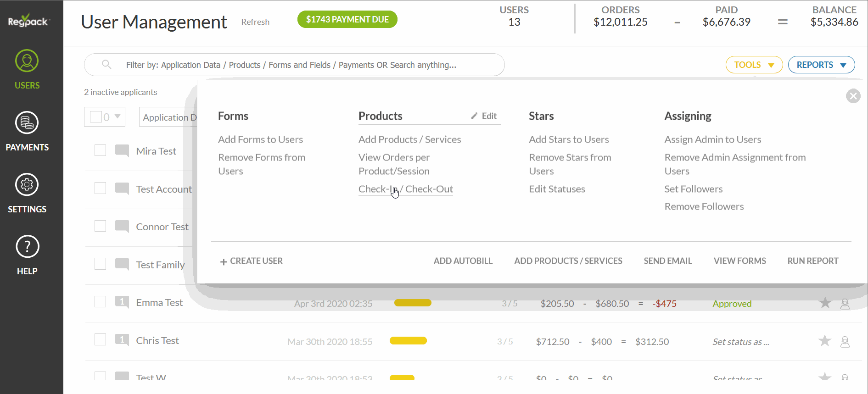The image size is (868, 394).
Task: Check the box next to Chris Test
Action: pos(100,339)
